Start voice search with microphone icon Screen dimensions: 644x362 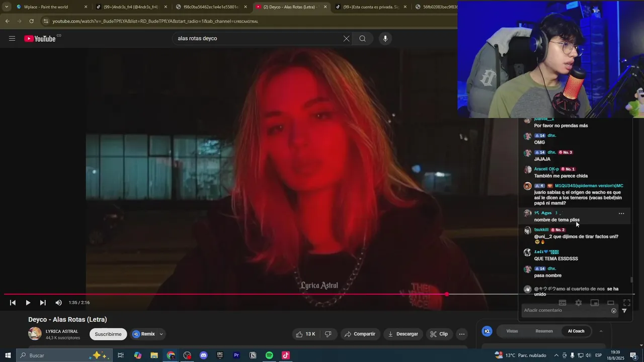click(x=385, y=39)
